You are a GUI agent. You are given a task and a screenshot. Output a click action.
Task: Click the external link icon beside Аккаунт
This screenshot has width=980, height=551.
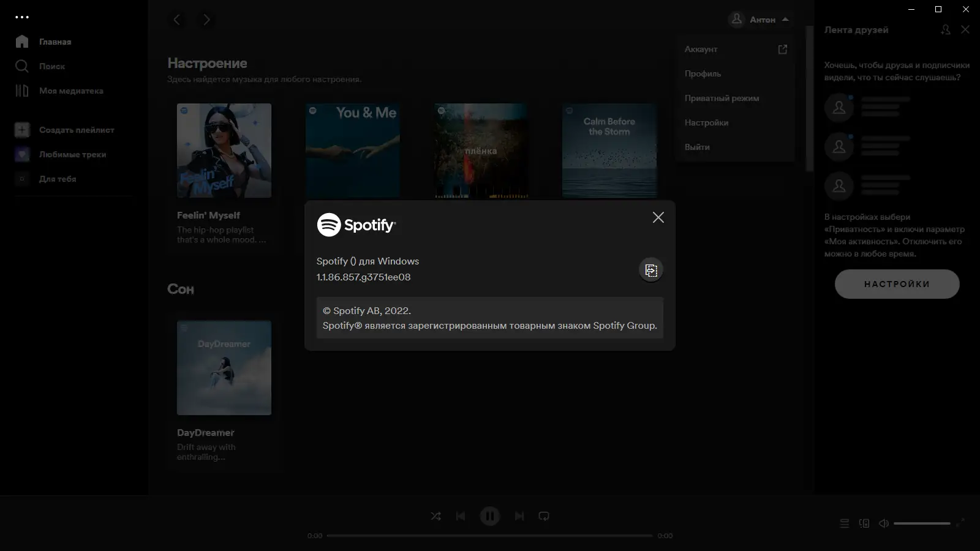[782, 49]
